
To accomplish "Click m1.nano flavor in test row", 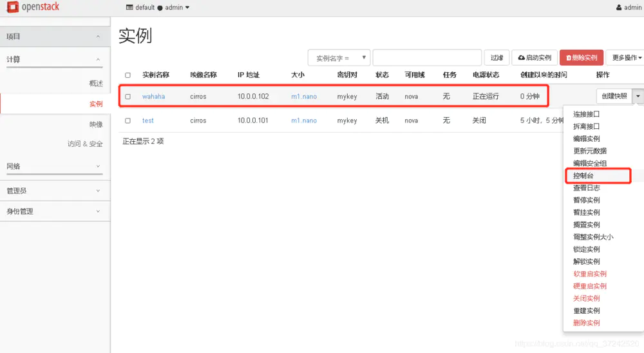I will (304, 121).
